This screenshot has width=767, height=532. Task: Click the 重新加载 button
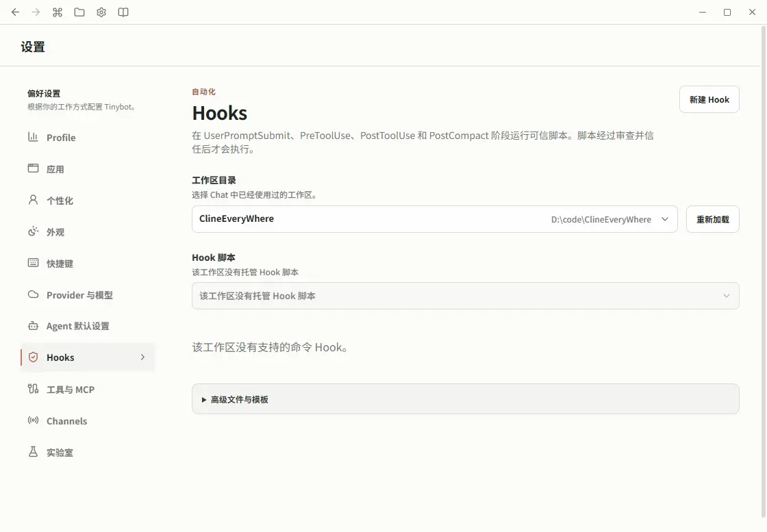tap(712, 219)
